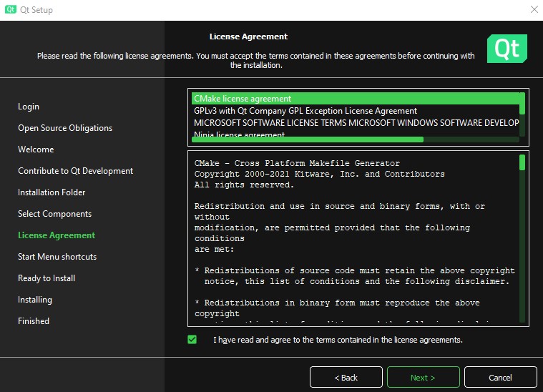
Task: Click the license list vertical scrollbar handle
Action: (522, 104)
